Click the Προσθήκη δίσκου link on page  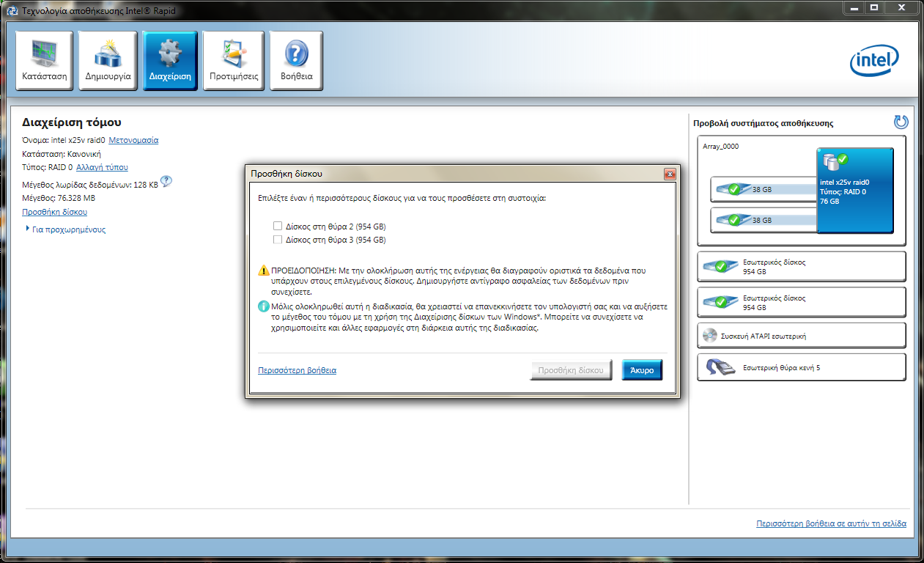click(55, 212)
